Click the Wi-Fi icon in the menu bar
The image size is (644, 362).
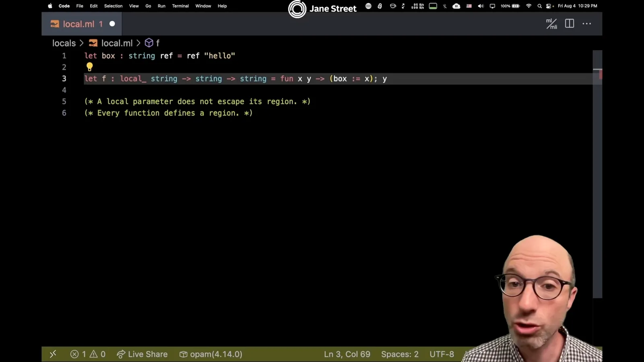(x=529, y=6)
